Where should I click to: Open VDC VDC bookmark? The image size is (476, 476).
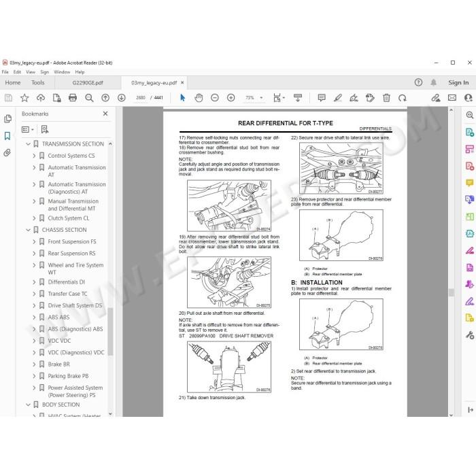point(60,341)
